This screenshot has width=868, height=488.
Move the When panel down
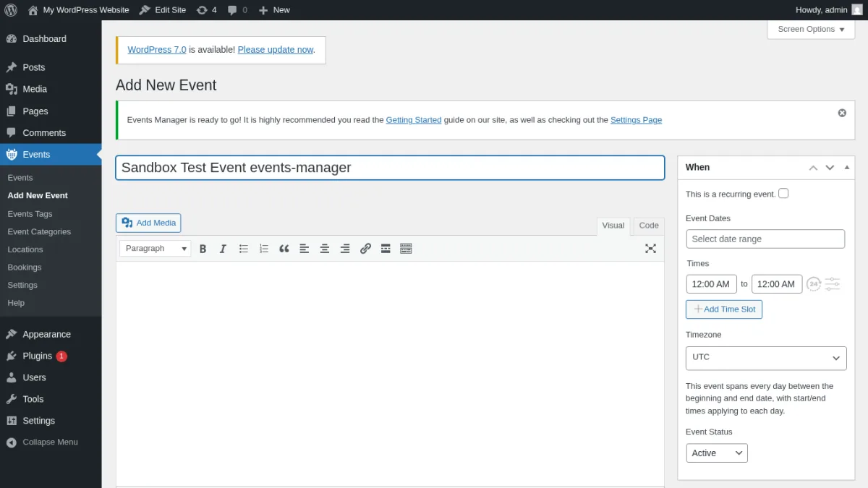830,168
